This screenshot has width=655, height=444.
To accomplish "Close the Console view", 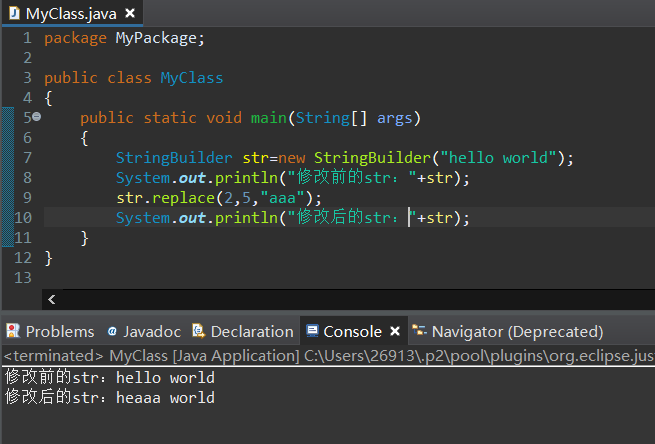I will (395, 331).
